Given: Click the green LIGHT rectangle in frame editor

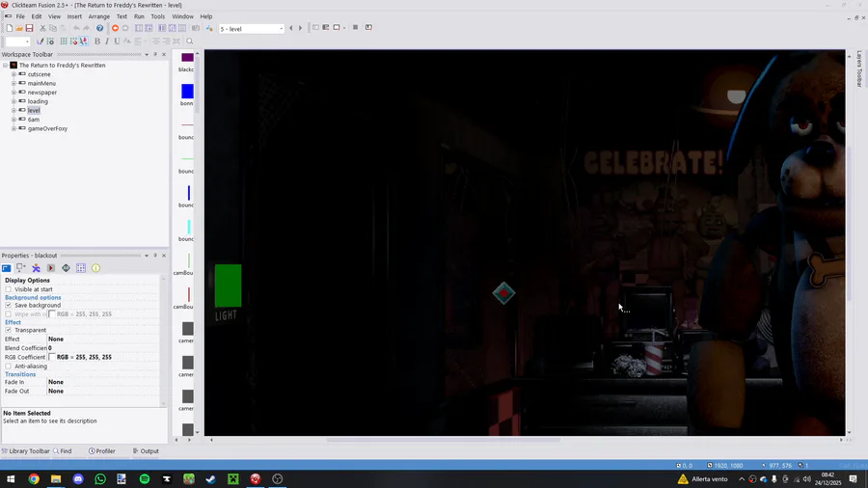Looking at the screenshot, I should click(x=228, y=285).
